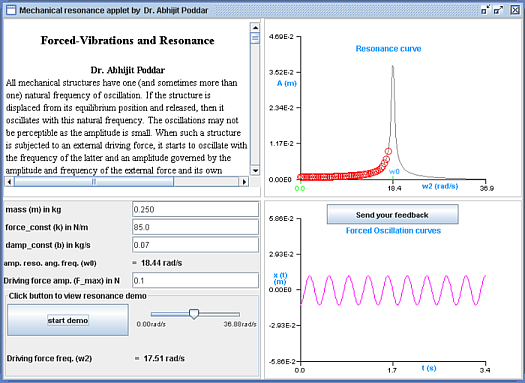Click the 3.4 tick label on time axis

(x=485, y=370)
